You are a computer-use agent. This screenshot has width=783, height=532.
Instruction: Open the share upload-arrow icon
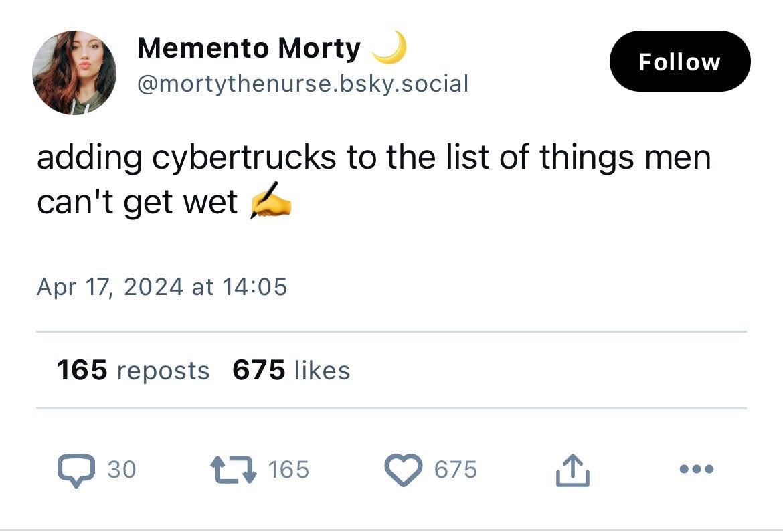pos(573,470)
